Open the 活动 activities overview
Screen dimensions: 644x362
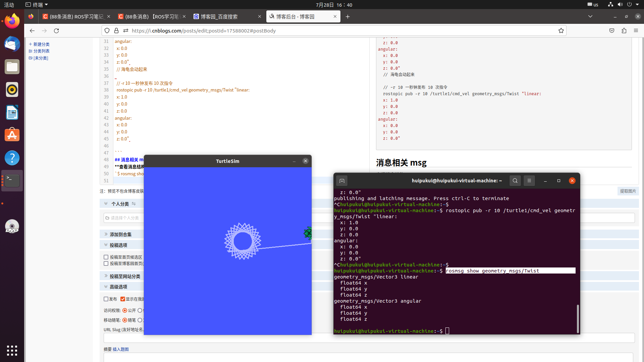(9, 5)
